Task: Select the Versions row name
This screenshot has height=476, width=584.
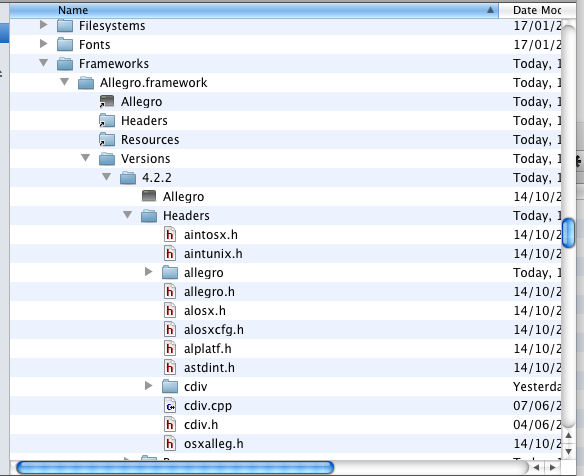Action: point(146,159)
